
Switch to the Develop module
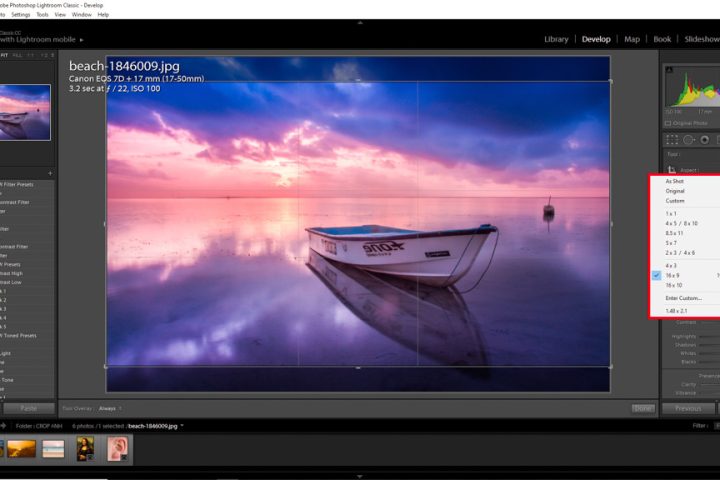[596, 40]
